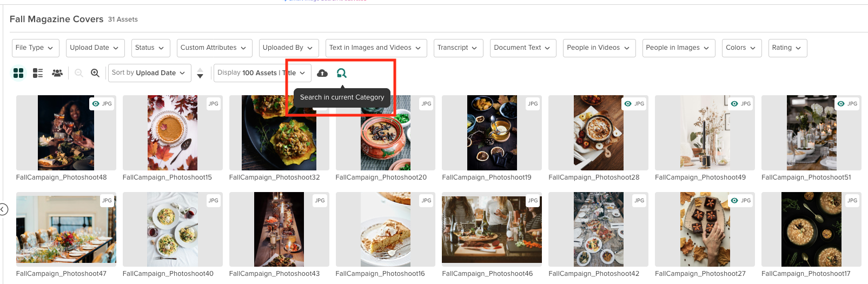Viewport: 868px width, 284px height.
Task: Open the Sort by Upload Date dropdown
Action: [149, 73]
